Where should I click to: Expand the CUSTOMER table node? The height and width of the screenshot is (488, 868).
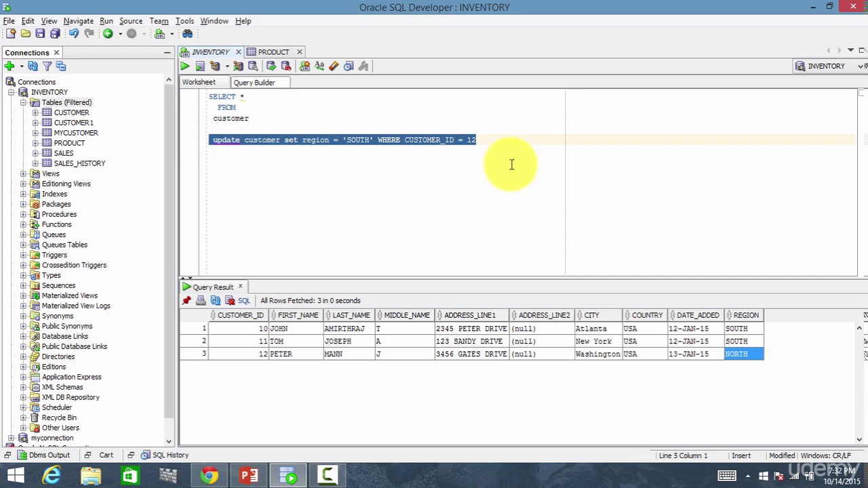(x=35, y=113)
